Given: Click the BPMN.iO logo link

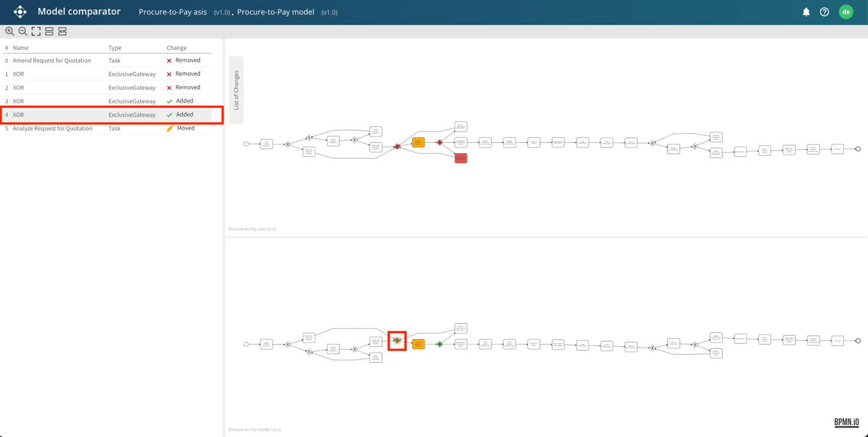Looking at the screenshot, I should point(846,423).
